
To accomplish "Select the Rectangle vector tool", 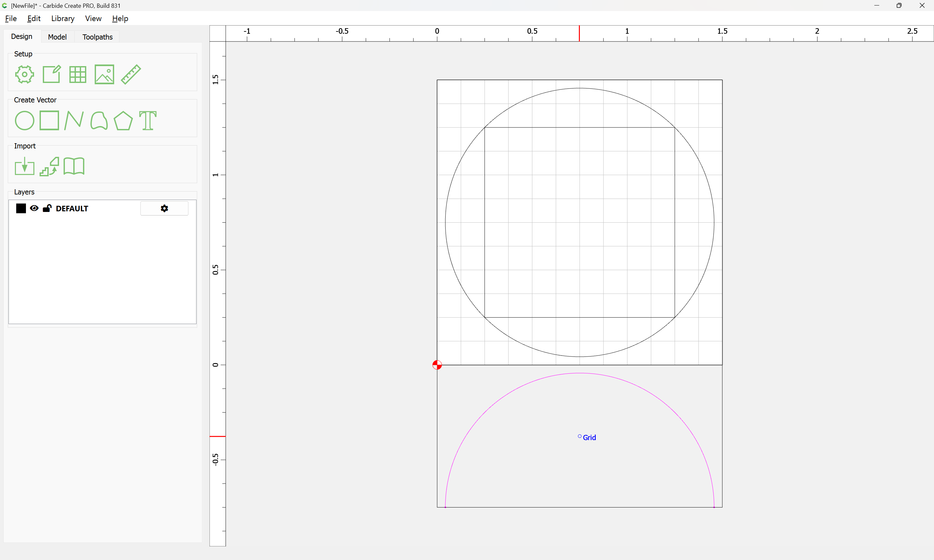I will pyautogui.click(x=49, y=121).
